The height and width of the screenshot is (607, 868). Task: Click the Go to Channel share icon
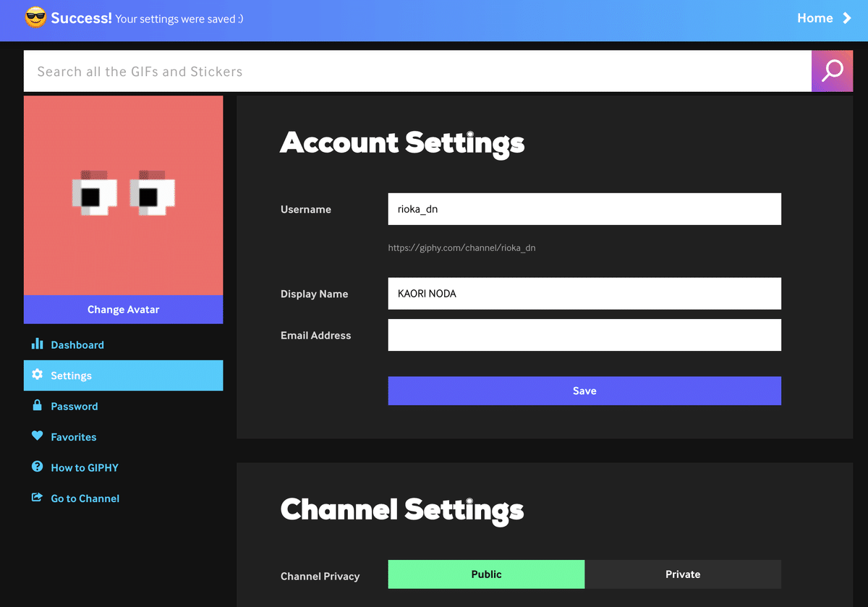(x=37, y=498)
